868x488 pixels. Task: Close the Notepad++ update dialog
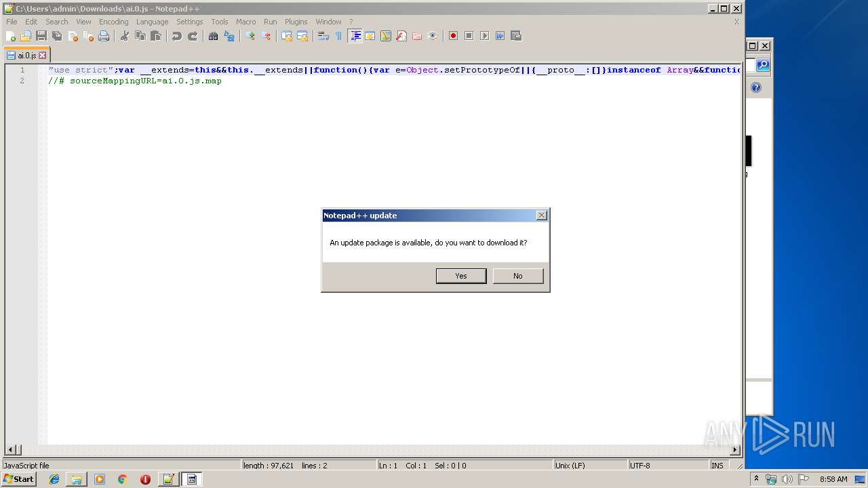pyautogui.click(x=541, y=216)
